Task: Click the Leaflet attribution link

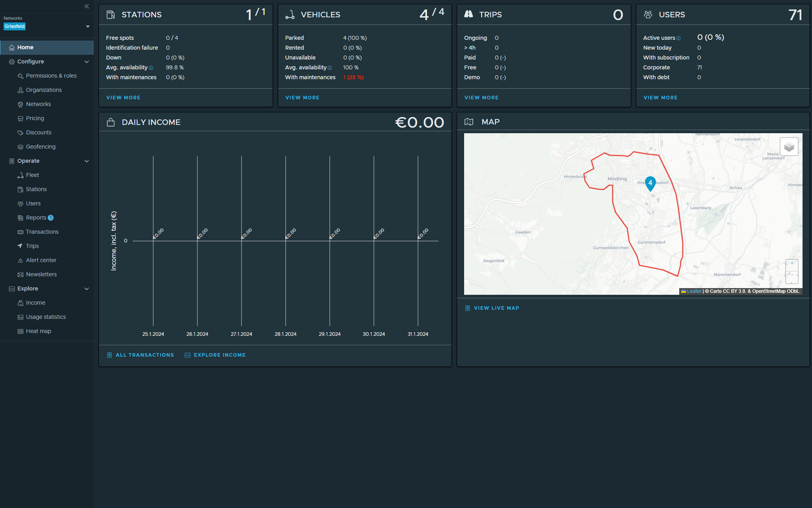Action: pyautogui.click(x=694, y=291)
